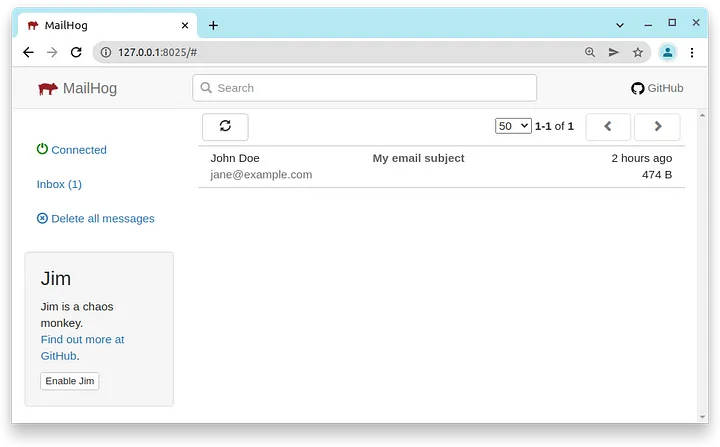The height and width of the screenshot is (447, 720).
Task: Click the recipient jane@example.com
Action: (261, 175)
